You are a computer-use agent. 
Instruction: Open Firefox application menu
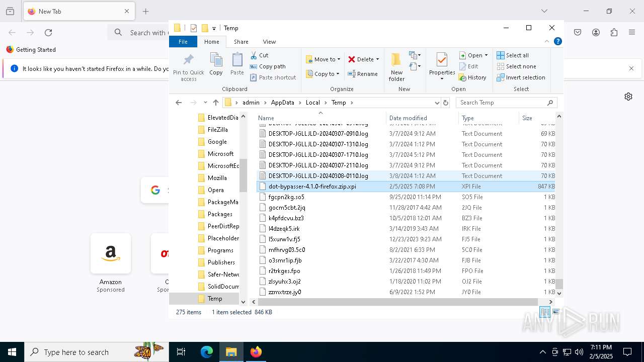click(x=632, y=33)
